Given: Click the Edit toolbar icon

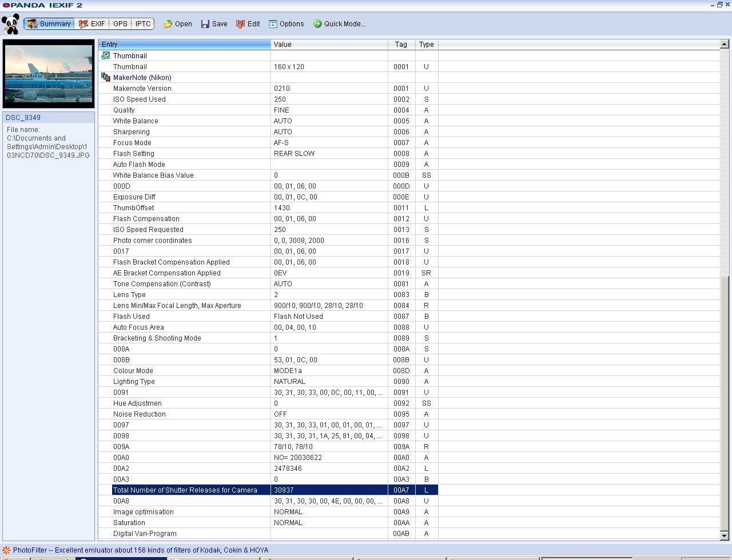Looking at the screenshot, I should [x=240, y=24].
